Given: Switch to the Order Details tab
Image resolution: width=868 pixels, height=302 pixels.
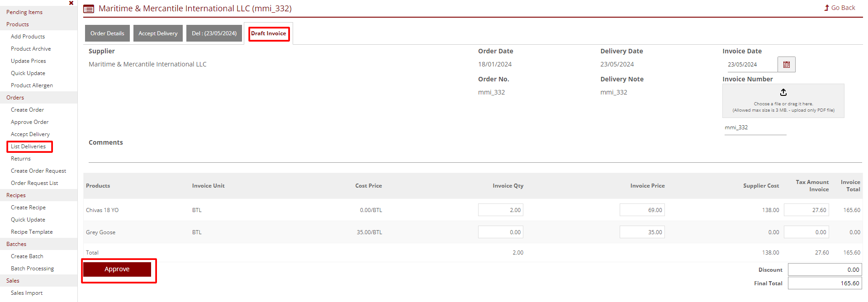Looking at the screenshot, I should tap(107, 33).
